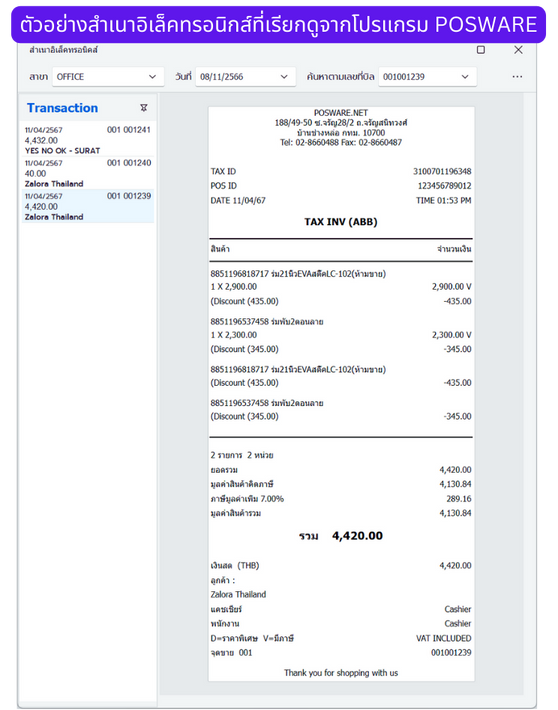Screen dimensions: 558x710
Task: Click receipt number 001001239 at bottom
Action: tap(451, 652)
